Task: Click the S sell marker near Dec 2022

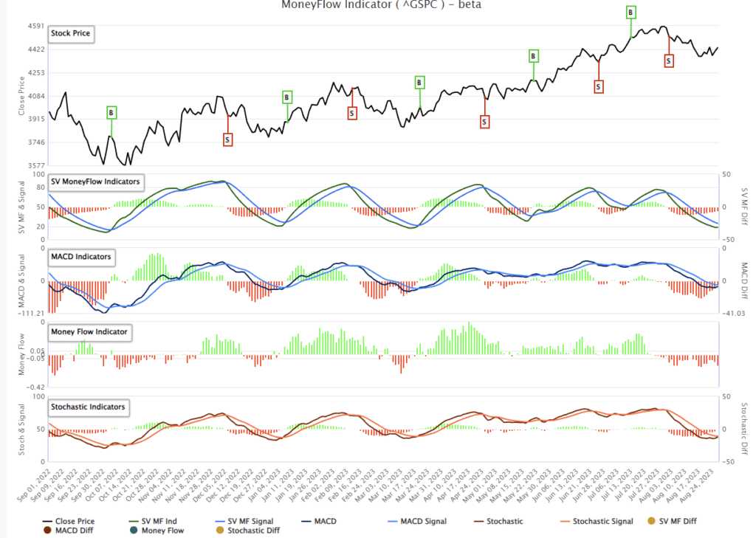Action: [x=227, y=139]
